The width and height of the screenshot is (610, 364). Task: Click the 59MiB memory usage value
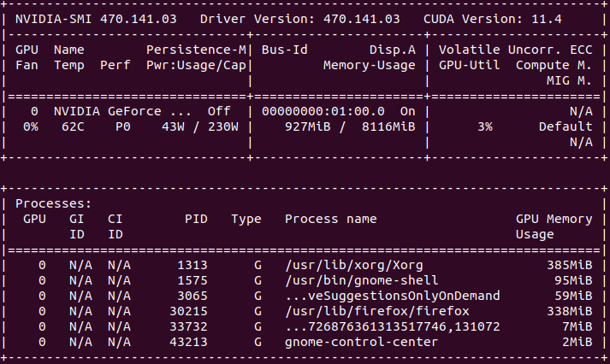573,296
